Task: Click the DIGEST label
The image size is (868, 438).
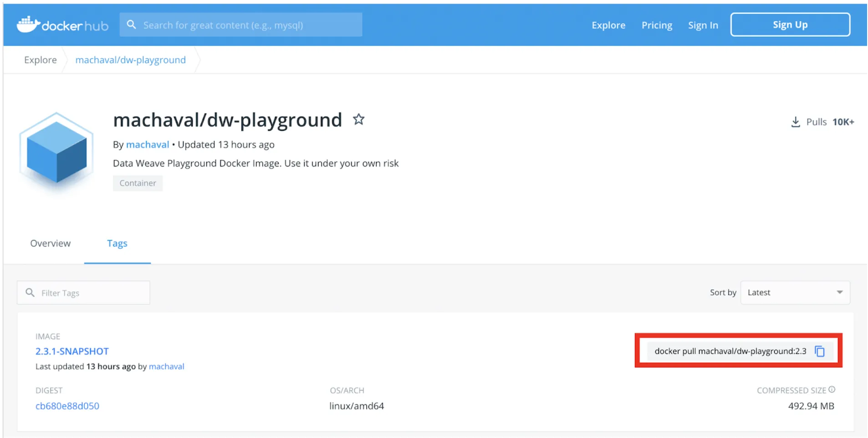Action: click(x=49, y=390)
